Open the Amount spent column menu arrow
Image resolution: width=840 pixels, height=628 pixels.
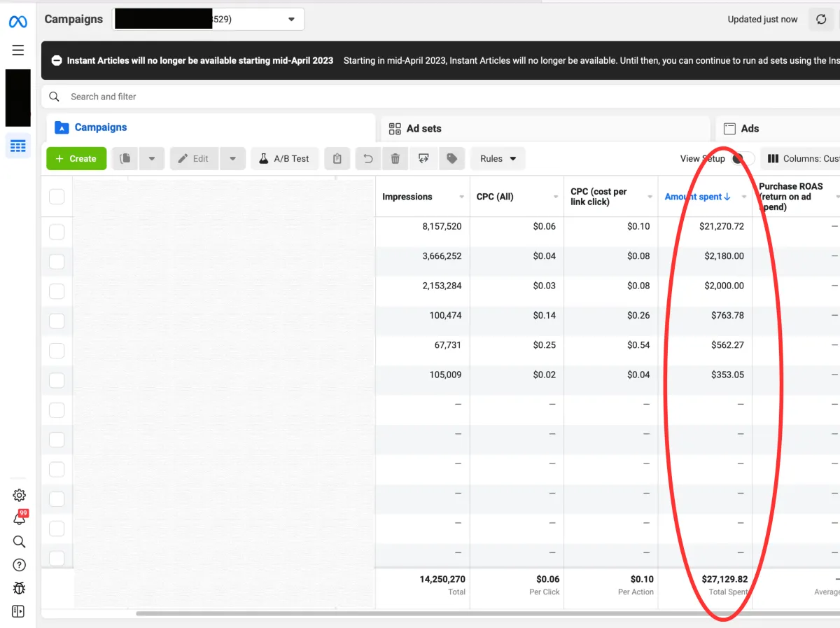(743, 197)
